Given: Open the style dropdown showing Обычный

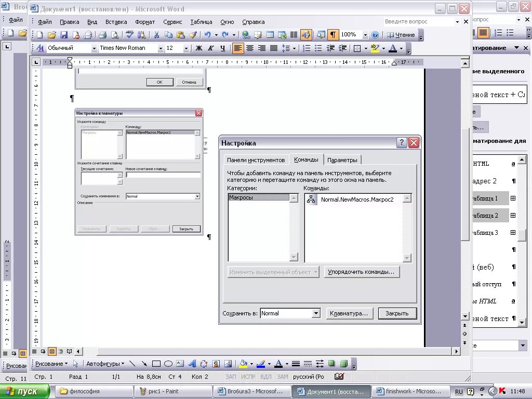Looking at the screenshot, I should (x=94, y=48).
